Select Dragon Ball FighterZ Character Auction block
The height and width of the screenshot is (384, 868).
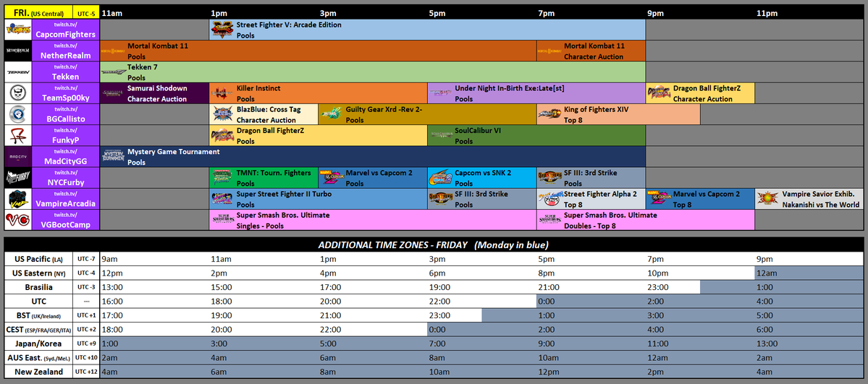[x=700, y=93]
